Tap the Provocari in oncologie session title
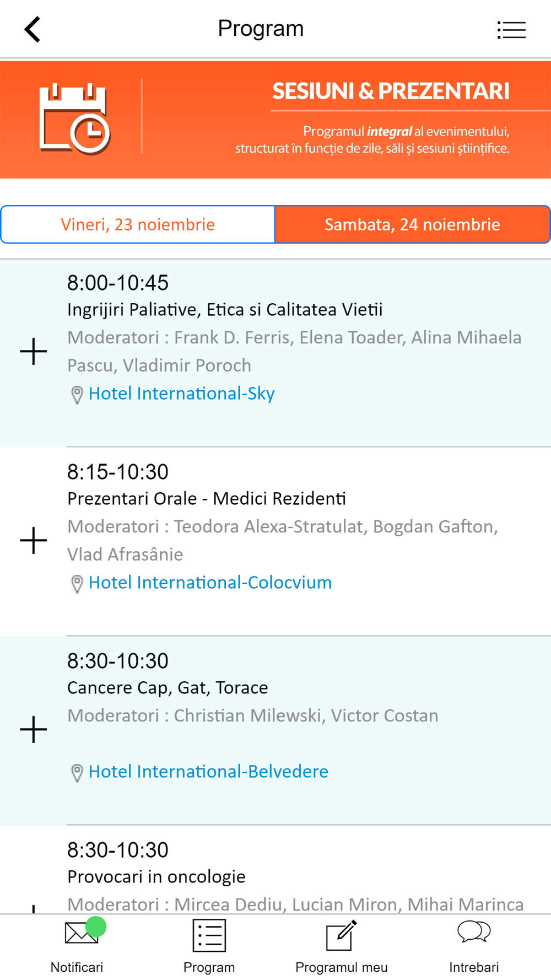This screenshot has height=980, width=551. click(x=156, y=876)
